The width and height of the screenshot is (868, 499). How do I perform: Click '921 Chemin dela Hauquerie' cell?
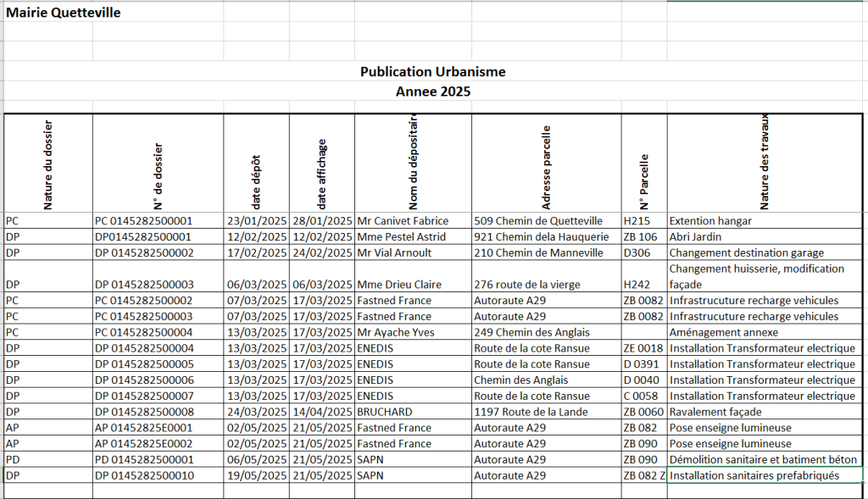(547, 236)
